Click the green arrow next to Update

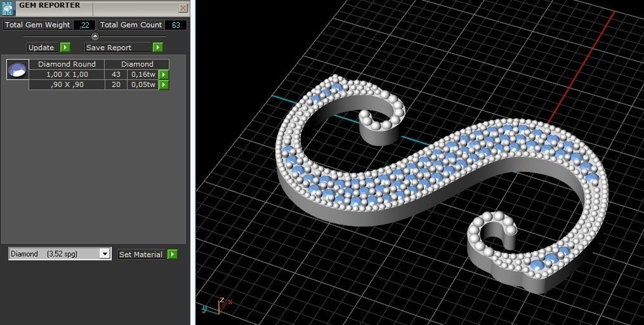pos(65,48)
